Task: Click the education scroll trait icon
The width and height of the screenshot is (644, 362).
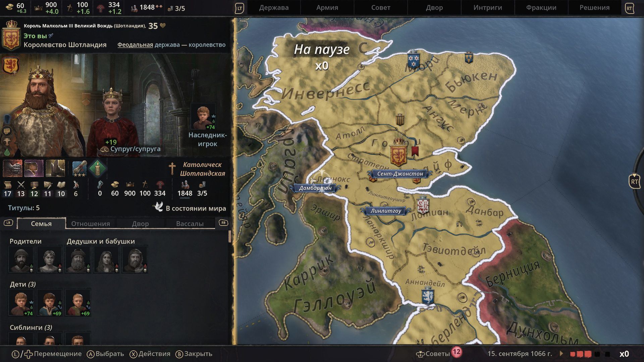Action: pos(79,168)
